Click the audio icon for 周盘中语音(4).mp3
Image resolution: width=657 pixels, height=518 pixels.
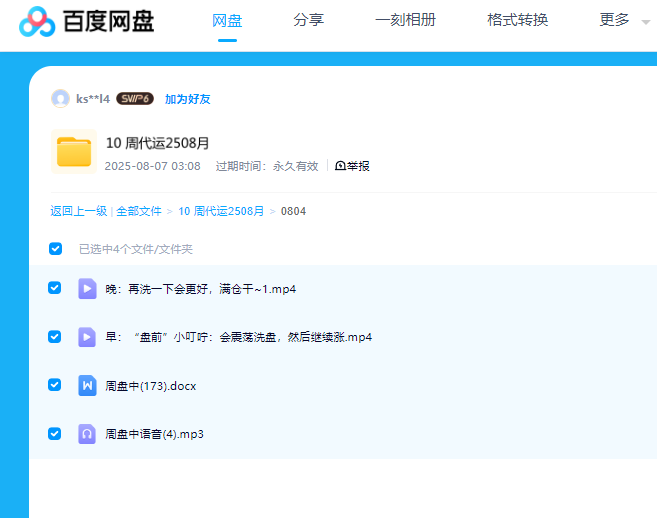pyautogui.click(x=87, y=434)
